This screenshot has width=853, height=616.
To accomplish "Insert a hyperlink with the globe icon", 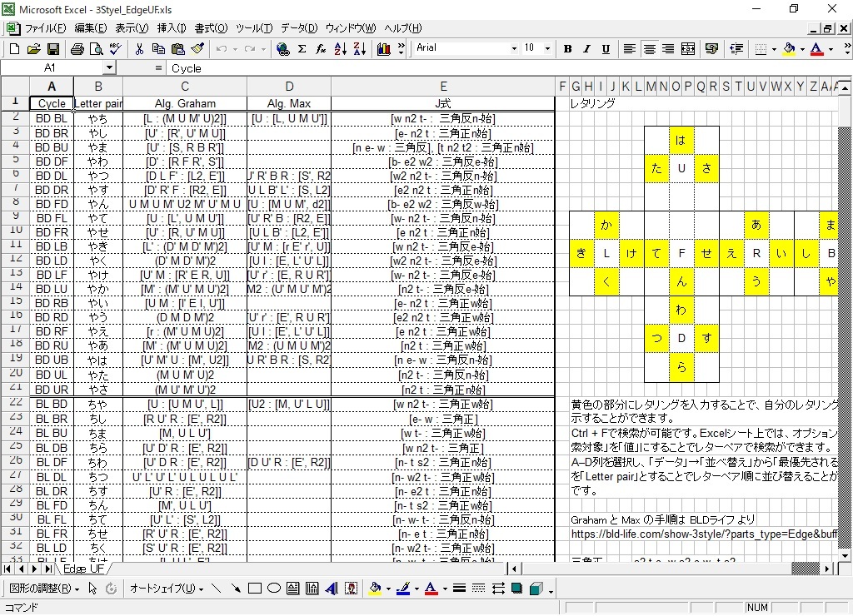I will click(x=283, y=49).
